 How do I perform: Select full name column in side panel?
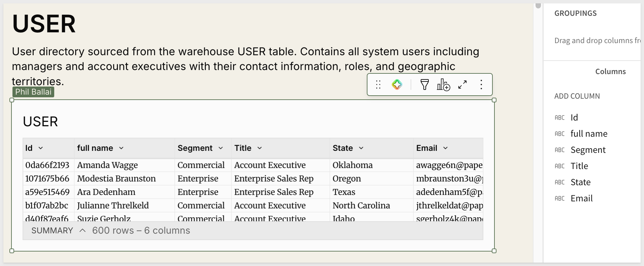tap(589, 134)
